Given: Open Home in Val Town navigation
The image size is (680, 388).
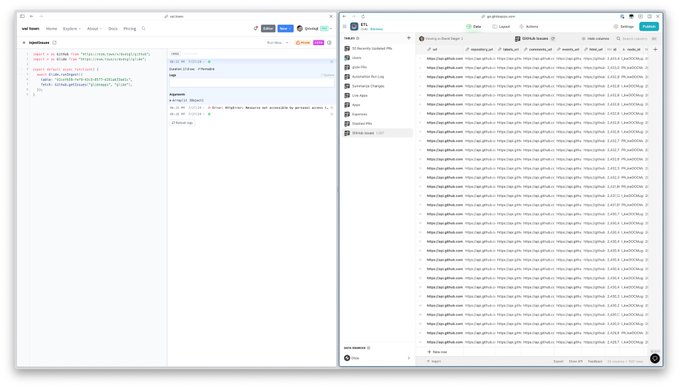Looking at the screenshot, I should [51, 29].
